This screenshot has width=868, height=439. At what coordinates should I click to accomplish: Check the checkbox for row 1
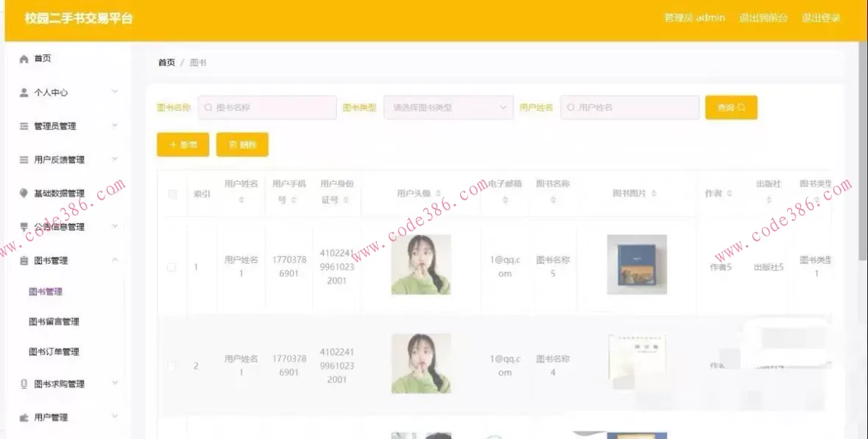tap(172, 267)
